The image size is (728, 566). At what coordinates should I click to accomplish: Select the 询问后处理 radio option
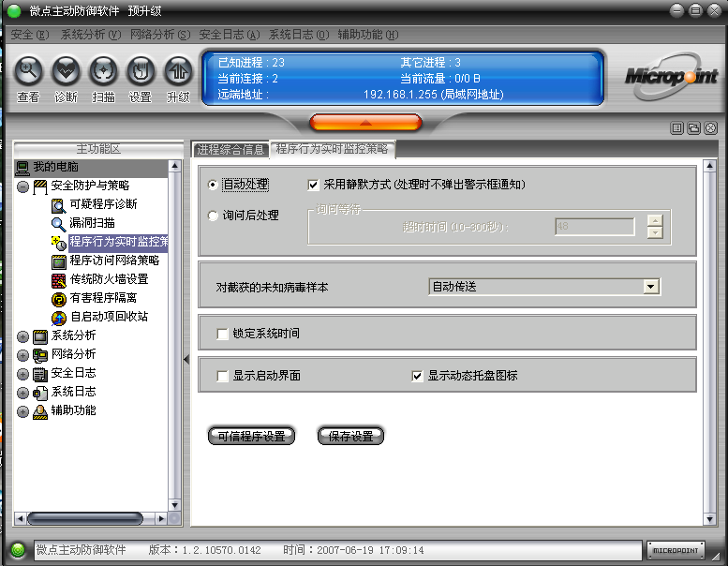tap(214, 216)
